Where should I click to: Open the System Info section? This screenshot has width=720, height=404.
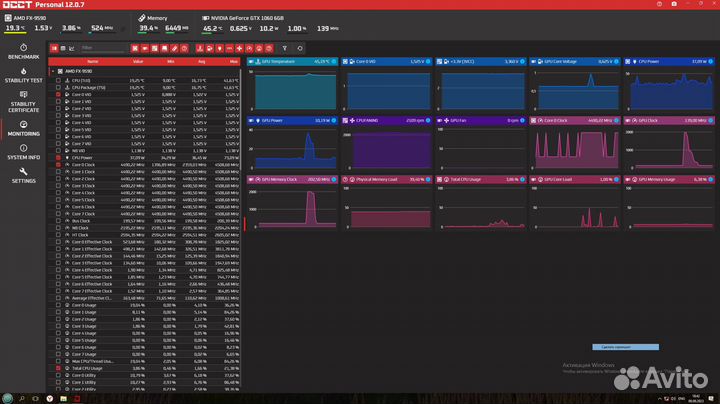click(x=23, y=152)
